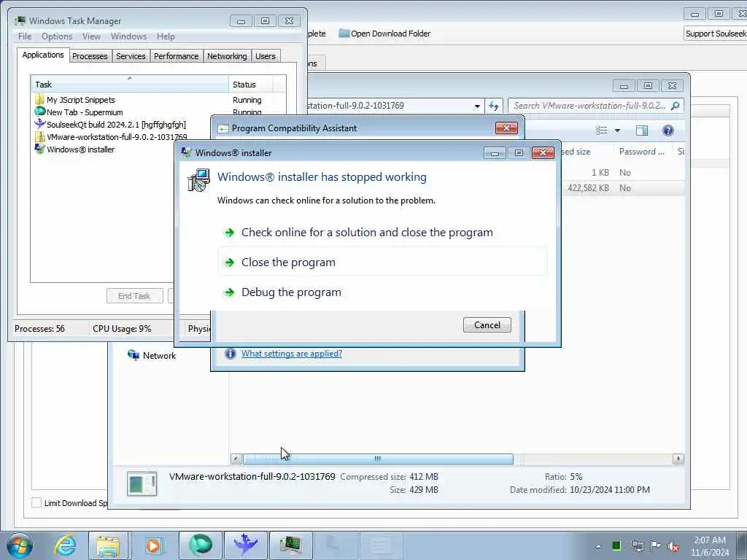The width and height of the screenshot is (747, 560).
Task: Open the Options menu in Task Manager
Action: pyautogui.click(x=57, y=36)
